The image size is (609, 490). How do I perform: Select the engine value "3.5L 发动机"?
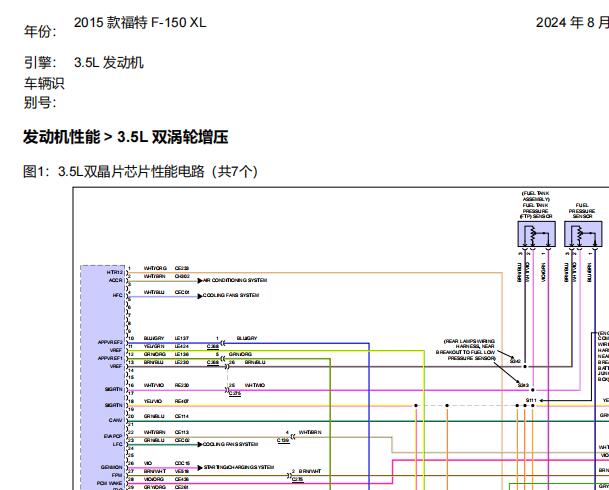(x=109, y=63)
